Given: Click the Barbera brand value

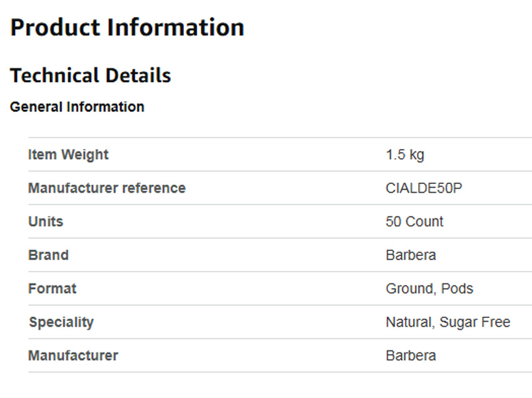Looking at the screenshot, I should point(411,255).
